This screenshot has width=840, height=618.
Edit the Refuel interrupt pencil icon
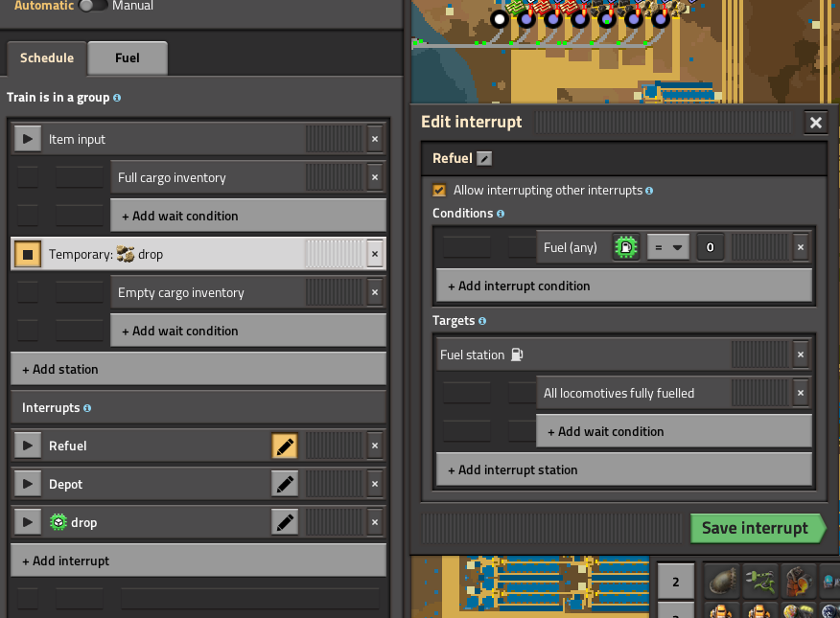click(x=285, y=446)
